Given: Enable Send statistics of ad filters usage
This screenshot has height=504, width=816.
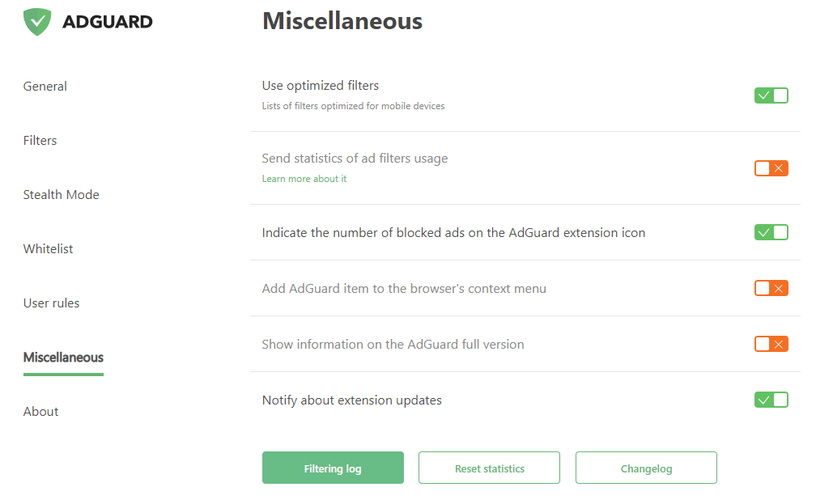Looking at the screenshot, I should point(771,168).
